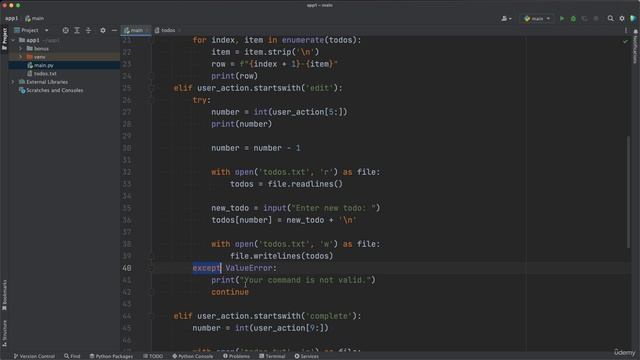640x360 pixels.
Task: Select the bonus folder row
Action: 64,49
